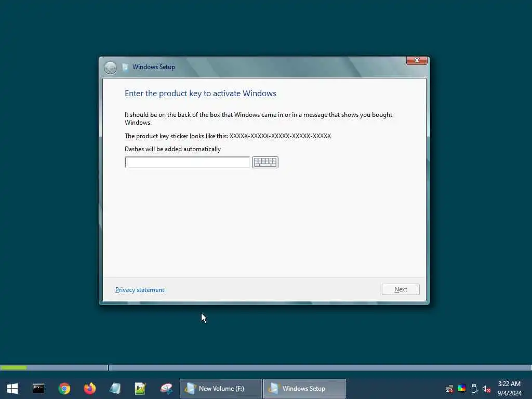Click the muted volume tray icon
Screen dimensions: 532x399
(486, 389)
